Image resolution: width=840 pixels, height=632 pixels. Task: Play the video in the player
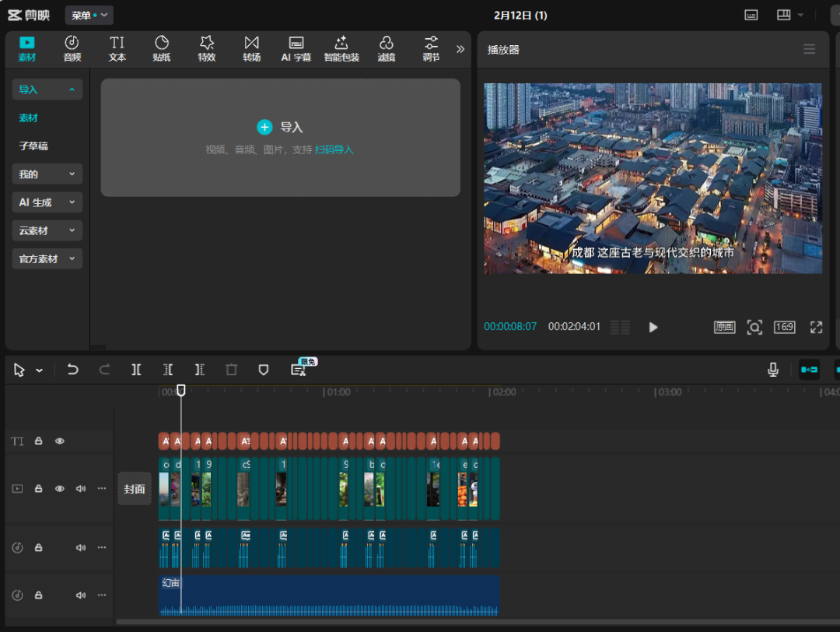pyautogui.click(x=653, y=327)
